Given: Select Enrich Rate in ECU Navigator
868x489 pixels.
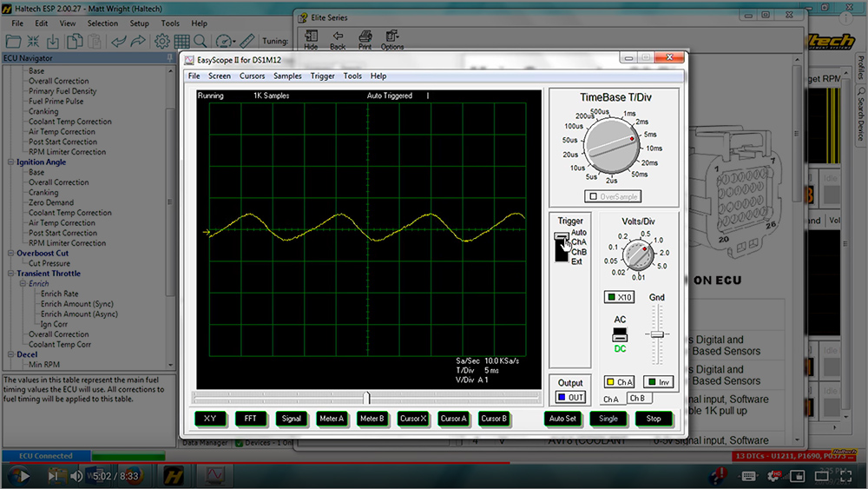Looking at the screenshot, I should coord(59,294).
